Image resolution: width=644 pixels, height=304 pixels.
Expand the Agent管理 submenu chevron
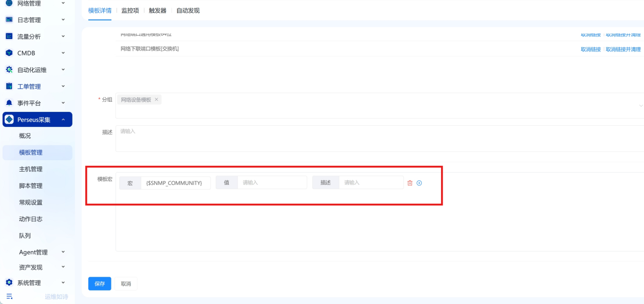click(x=63, y=252)
